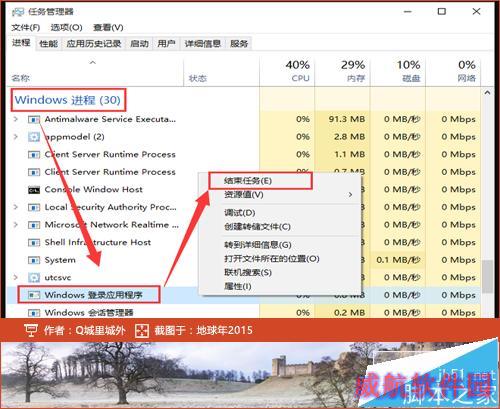Image resolution: width=500 pixels, height=409 pixels.
Task: Sort by the 10% 磁盘 column header
Action: click(398, 71)
